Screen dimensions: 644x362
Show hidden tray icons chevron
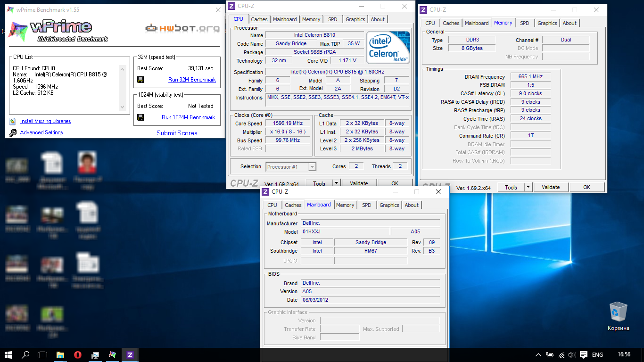pyautogui.click(x=538, y=355)
